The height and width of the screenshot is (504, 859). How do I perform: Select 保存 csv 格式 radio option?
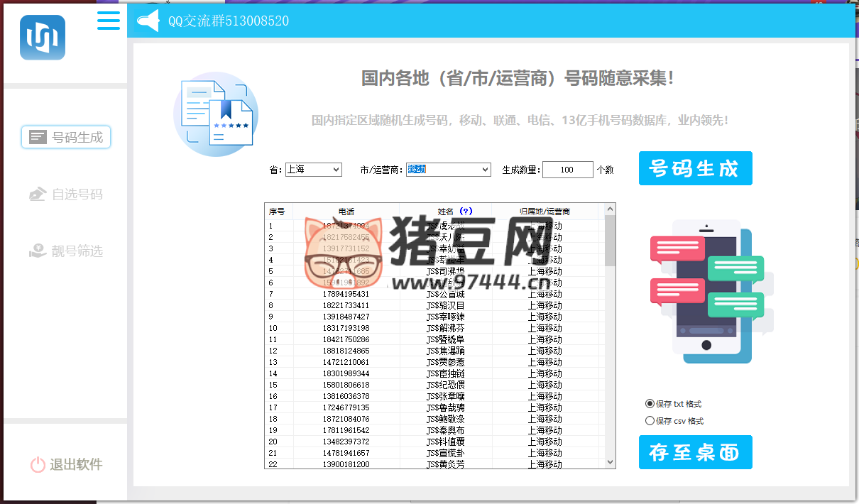pos(650,421)
